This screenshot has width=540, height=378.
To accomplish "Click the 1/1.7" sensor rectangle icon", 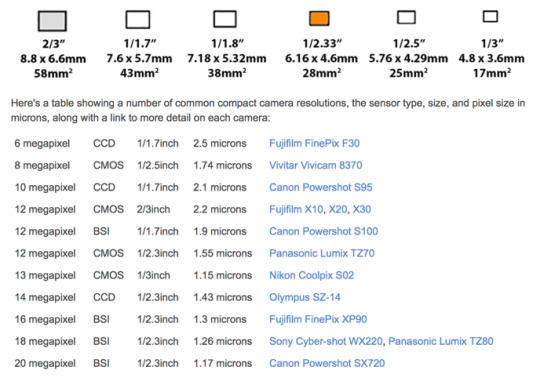I will [138, 19].
